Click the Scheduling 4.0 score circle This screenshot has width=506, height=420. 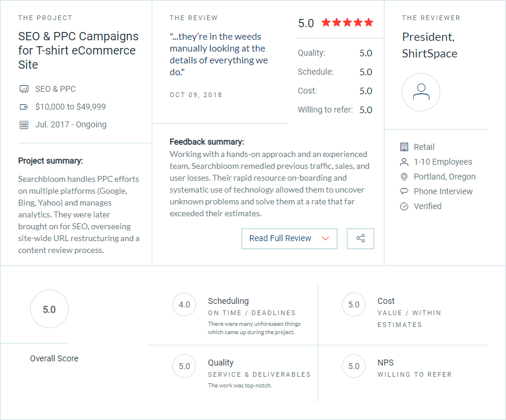pos(184,304)
